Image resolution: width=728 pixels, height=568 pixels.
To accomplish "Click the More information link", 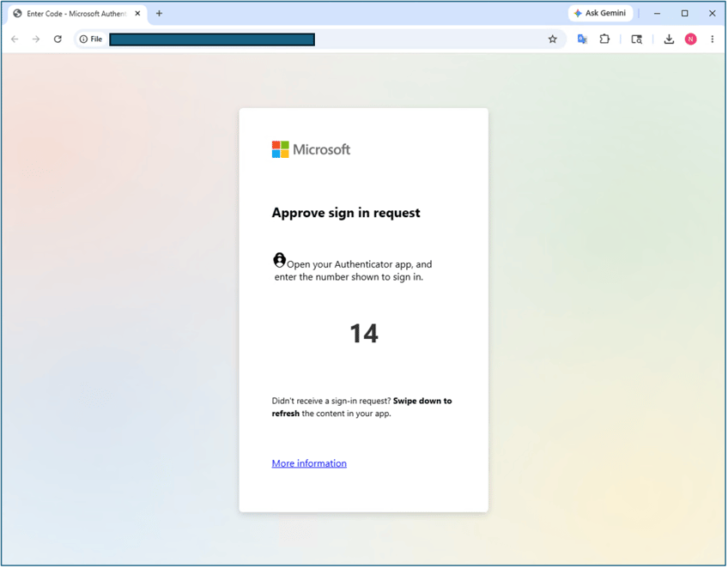I will point(309,463).
